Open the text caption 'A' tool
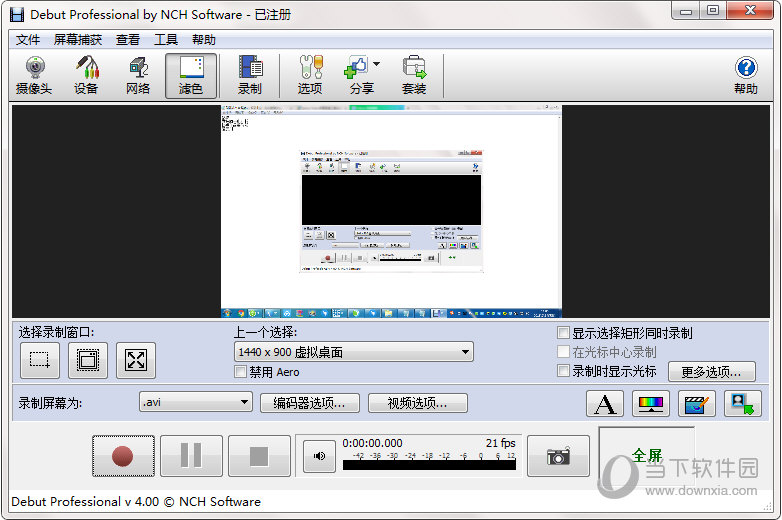The width and height of the screenshot is (782, 520). pyautogui.click(x=605, y=403)
